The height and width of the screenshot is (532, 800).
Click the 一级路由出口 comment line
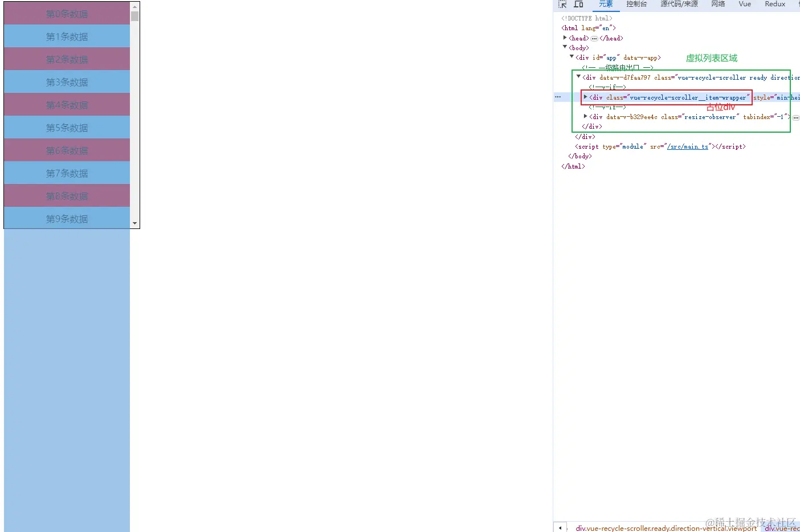(x=618, y=67)
